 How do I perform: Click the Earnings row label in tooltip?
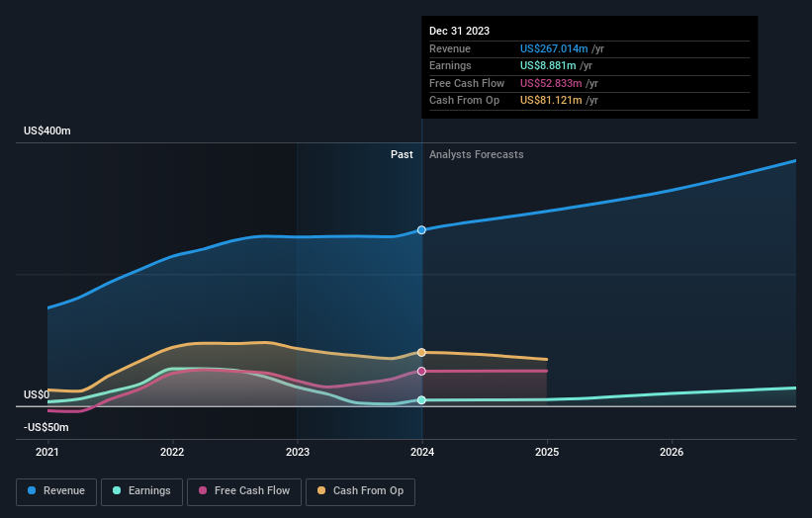point(450,65)
